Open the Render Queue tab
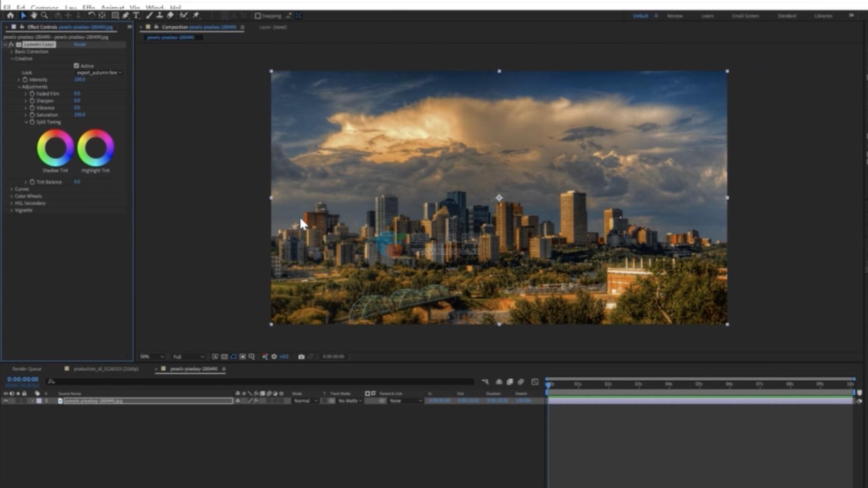868x488 pixels. coord(27,369)
